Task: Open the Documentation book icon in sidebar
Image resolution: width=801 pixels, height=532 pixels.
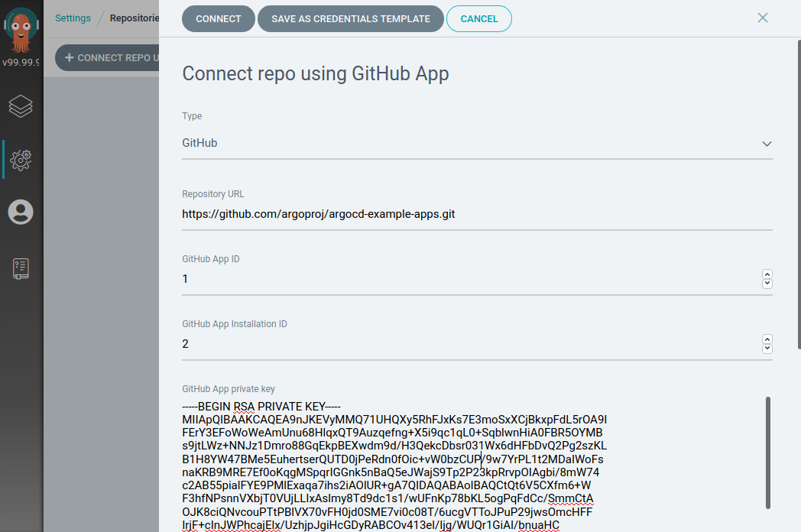Action: click(21, 268)
